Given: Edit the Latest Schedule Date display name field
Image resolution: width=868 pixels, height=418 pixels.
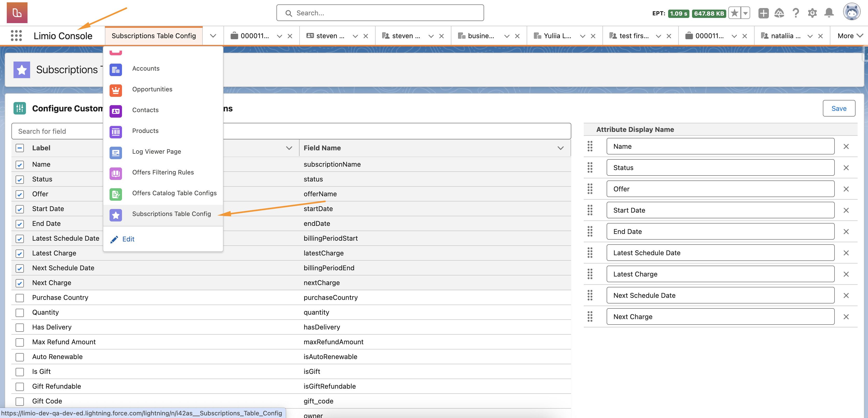Looking at the screenshot, I should pyautogui.click(x=720, y=252).
